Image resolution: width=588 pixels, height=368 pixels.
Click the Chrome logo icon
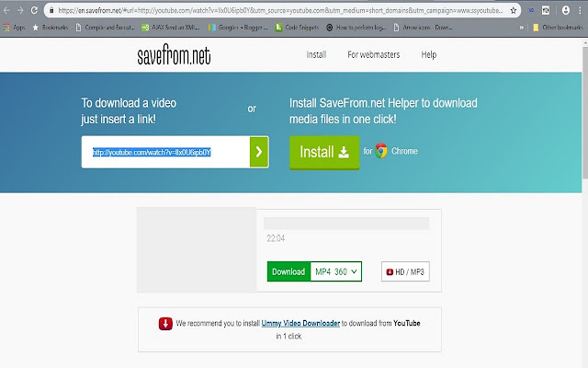pyautogui.click(x=381, y=151)
